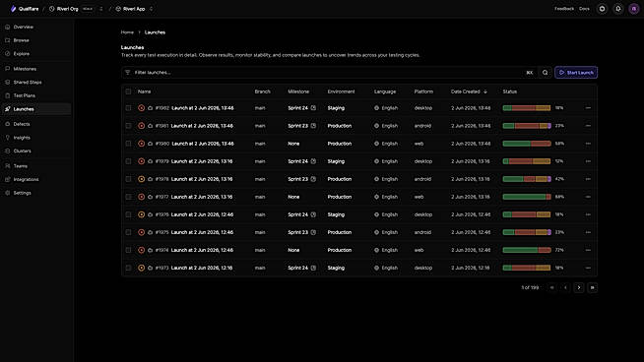Click the Defects sidebar icon

point(8,124)
